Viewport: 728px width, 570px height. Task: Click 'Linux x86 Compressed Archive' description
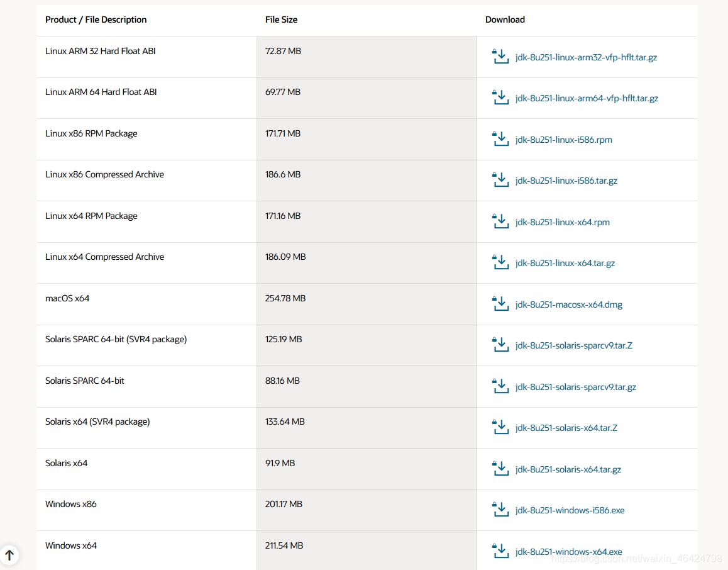[x=104, y=175]
